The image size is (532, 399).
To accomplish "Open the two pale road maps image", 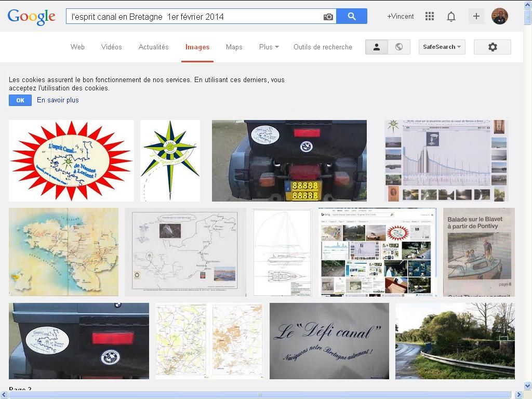I will click(x=209, y=341).
